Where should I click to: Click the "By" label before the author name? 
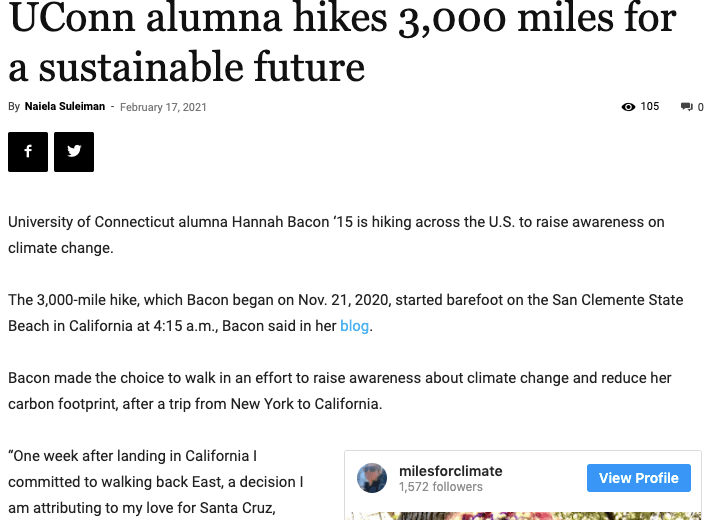pos(14,107)
